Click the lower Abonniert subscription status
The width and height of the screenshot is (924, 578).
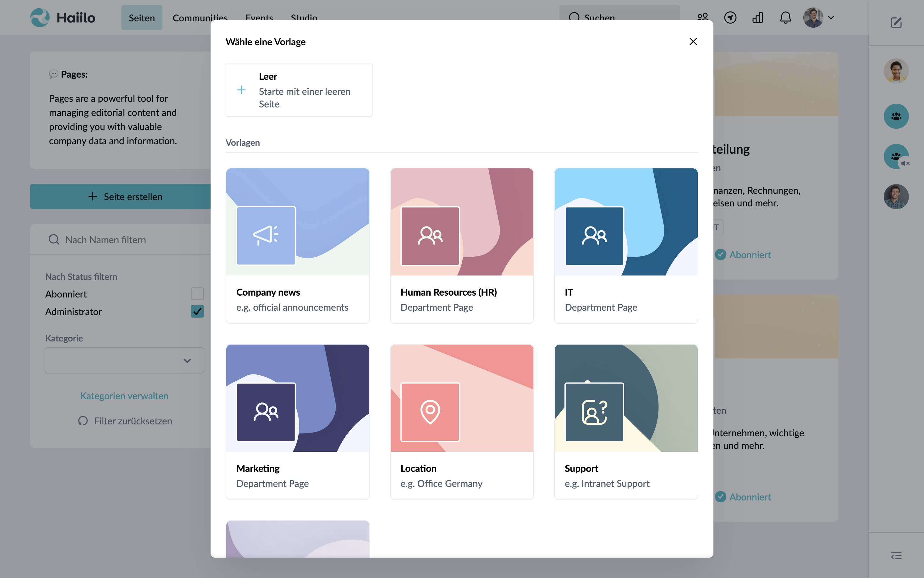pyautogui.click(x=743, y=497)
